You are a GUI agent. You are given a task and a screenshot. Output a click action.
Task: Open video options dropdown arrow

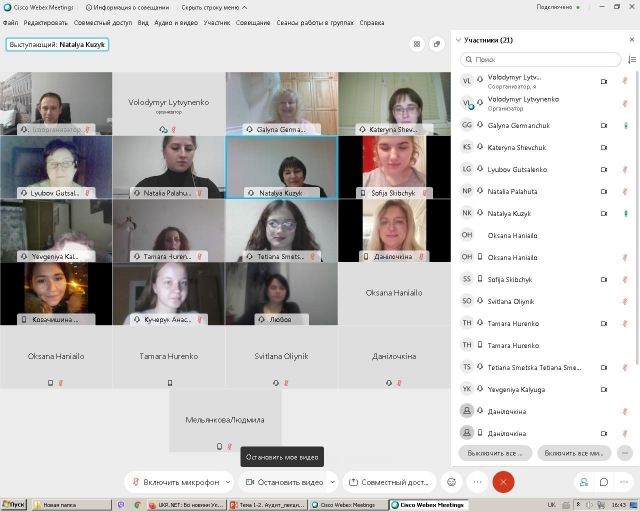click(x=332, y=482)
